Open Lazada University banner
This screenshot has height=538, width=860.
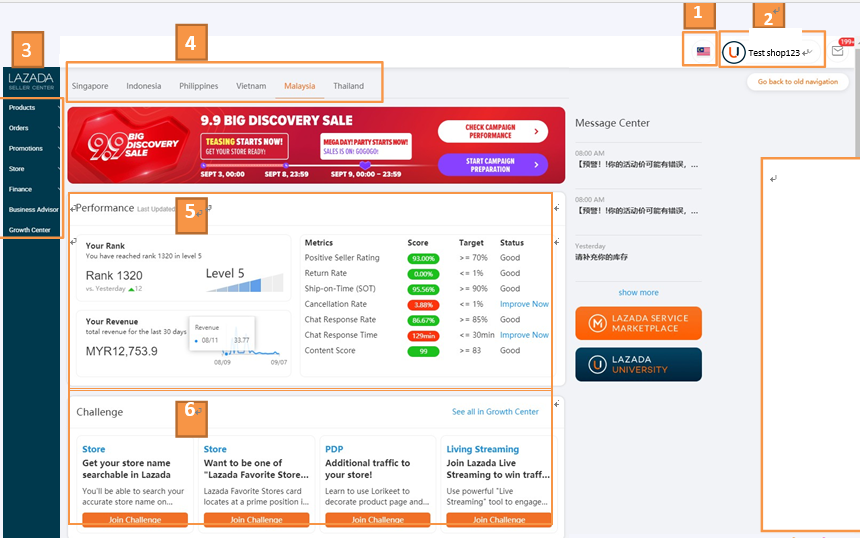[x=638, y=364]
